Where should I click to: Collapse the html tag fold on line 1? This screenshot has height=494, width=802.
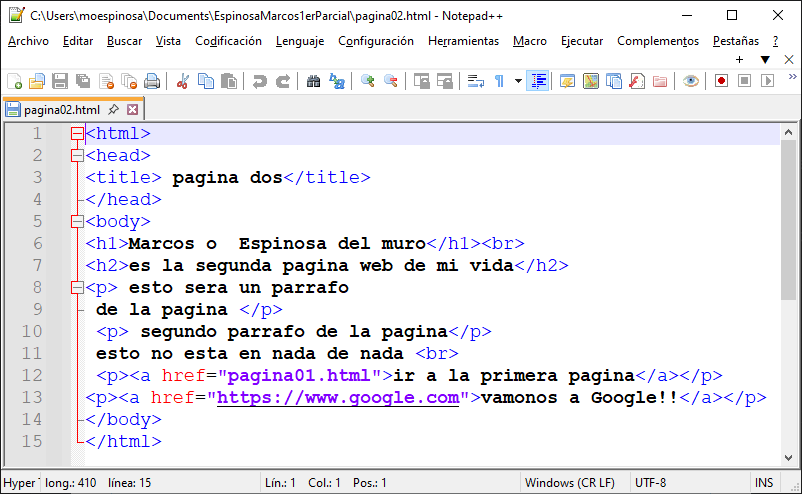tap(77, 133)
